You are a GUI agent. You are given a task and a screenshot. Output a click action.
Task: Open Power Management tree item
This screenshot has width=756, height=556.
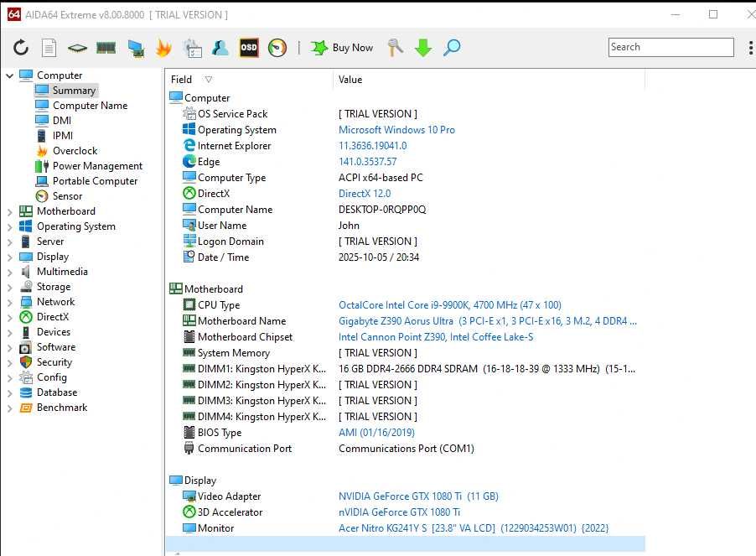point(89,166)
